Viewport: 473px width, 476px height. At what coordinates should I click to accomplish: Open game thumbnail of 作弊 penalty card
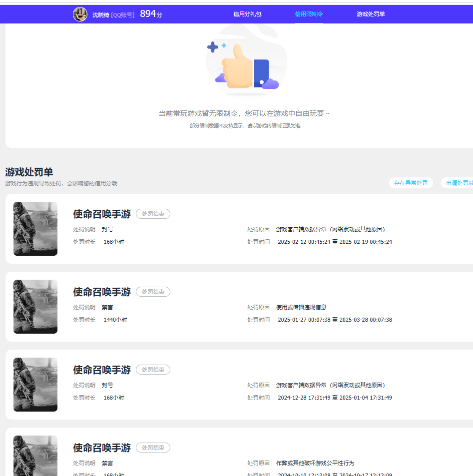[x=35, y=456]
